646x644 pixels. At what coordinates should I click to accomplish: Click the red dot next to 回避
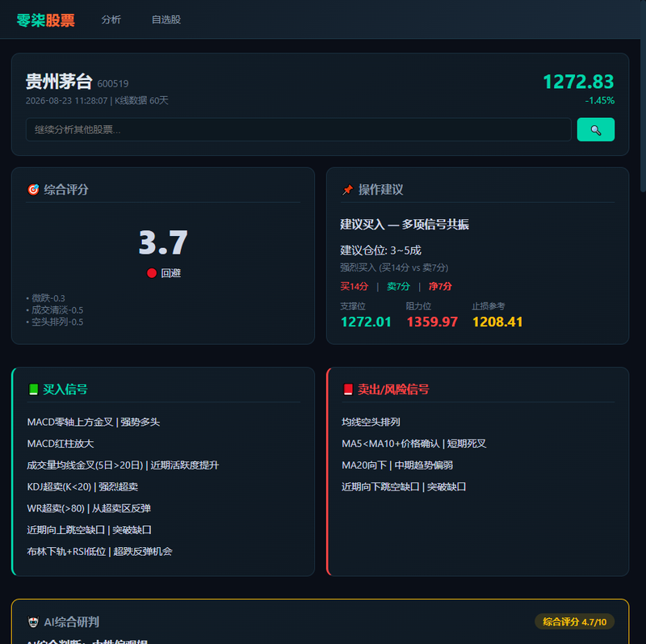[152, 273]
